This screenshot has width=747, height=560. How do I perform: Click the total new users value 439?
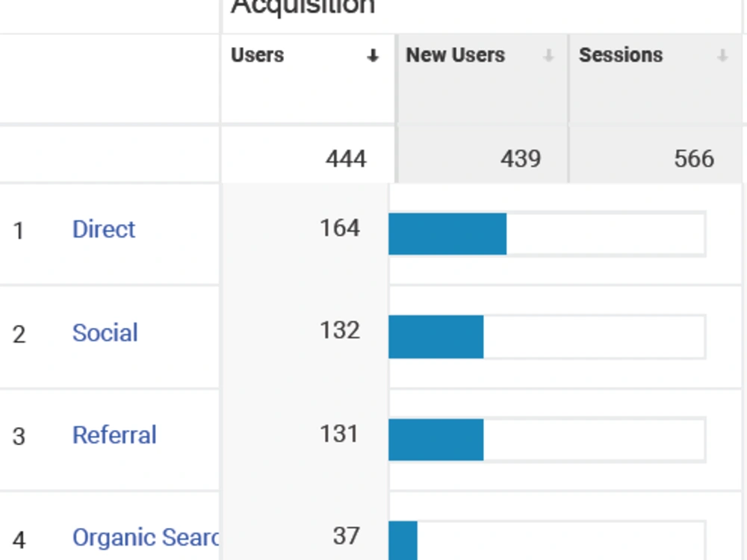(521, 158)
